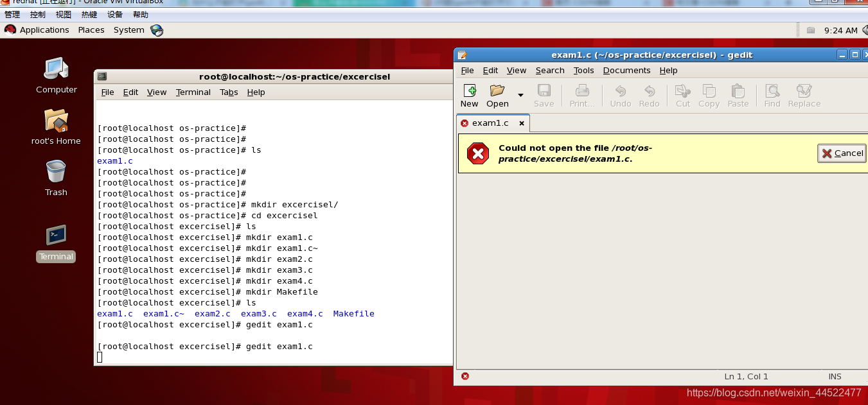Click the red error icon in message bar
Viewport: 868px width, 405px height.
tap(478, 153)
